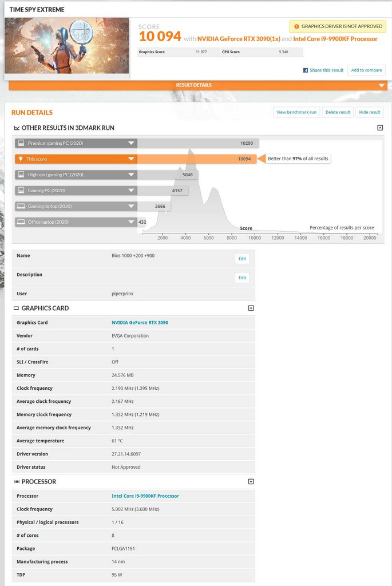The height and width of the screenshot is (586, 392).
Task: Click the driver version 27.21.14.6097
Action: click(x=126, y=454)
